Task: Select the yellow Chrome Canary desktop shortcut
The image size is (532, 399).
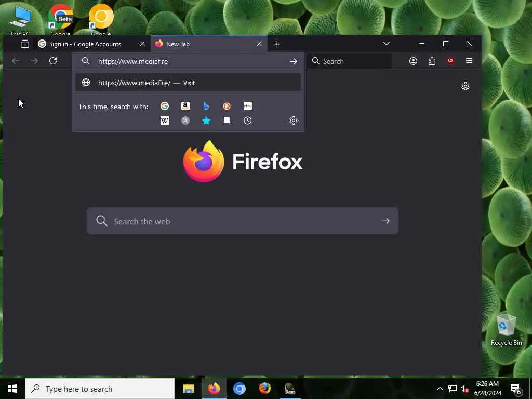Action: [x=101, y=20]
